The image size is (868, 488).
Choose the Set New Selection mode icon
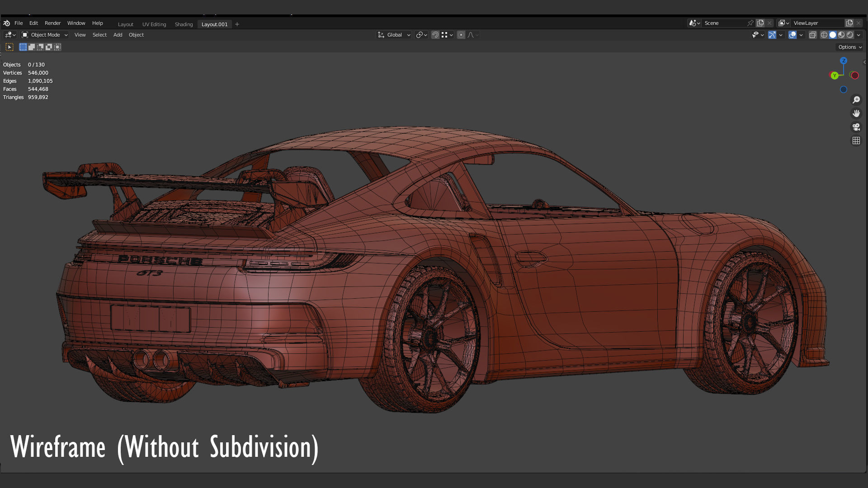[x=23, y=47]
